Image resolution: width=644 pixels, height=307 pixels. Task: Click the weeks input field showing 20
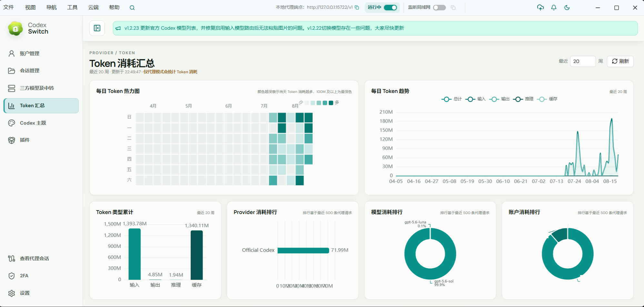(583, 61)
